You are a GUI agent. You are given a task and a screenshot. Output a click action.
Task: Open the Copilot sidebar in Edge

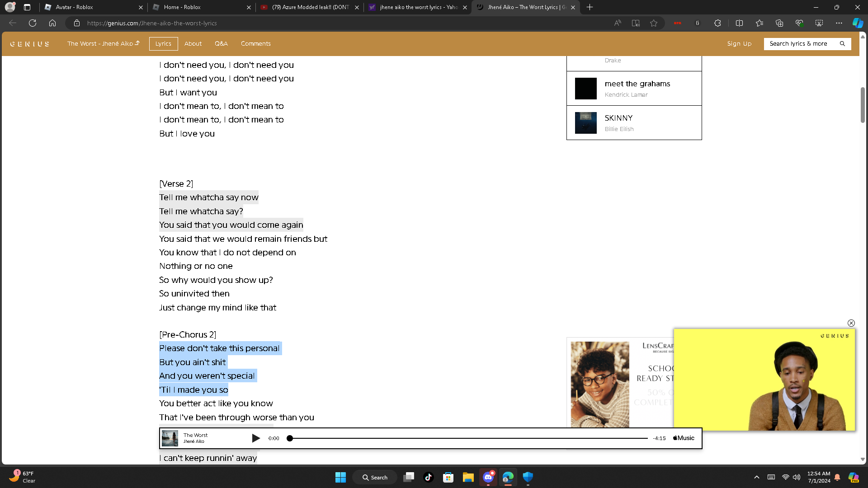click(858, 23)
